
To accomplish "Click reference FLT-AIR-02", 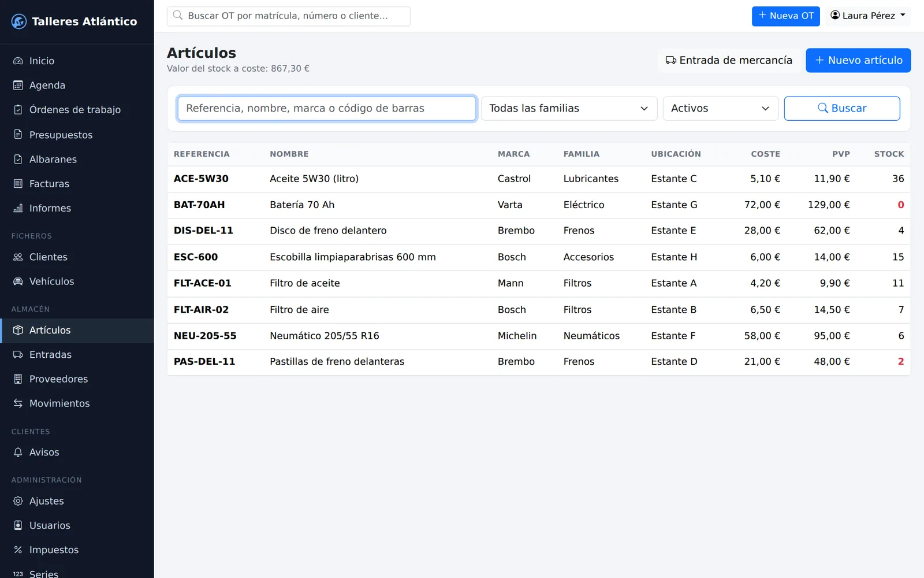I will (x=201, y=310).
